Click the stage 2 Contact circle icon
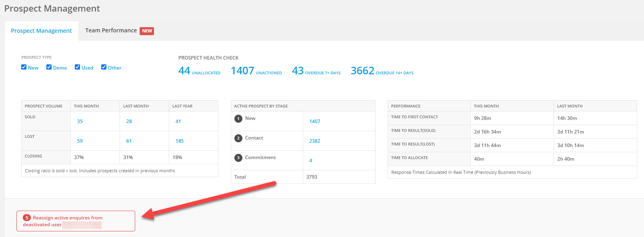The image size is (644, 237). tap(238, 138)
